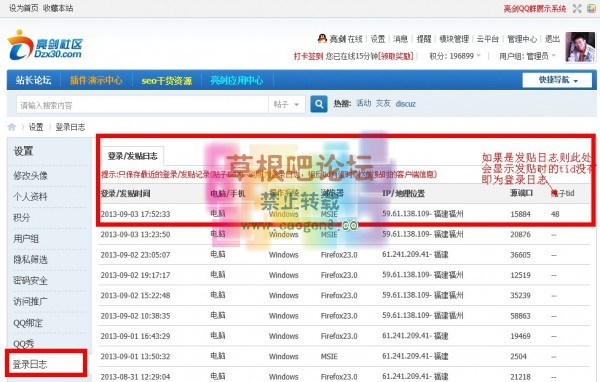
Task: Open 云平台 in the header
Action: click(488, 39)
